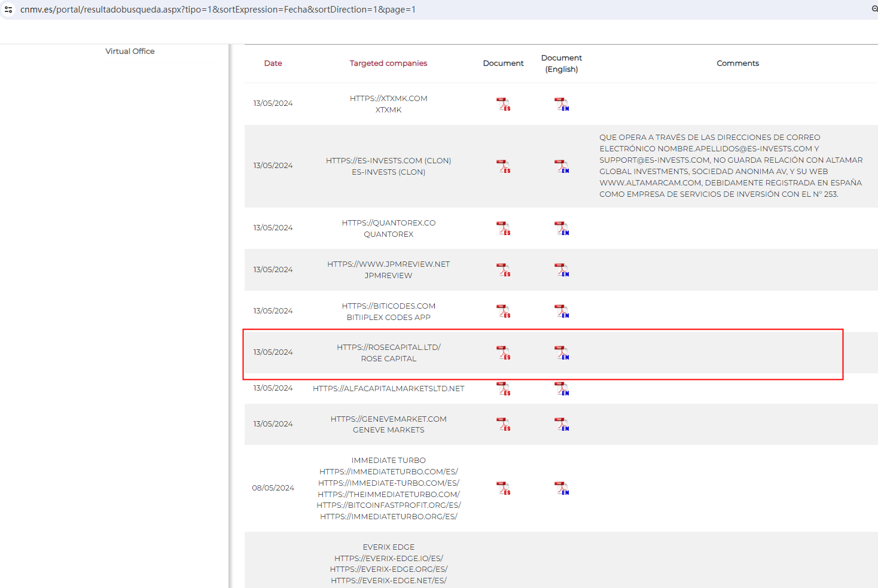Select HTTPS://BITCOINFASTPROFIT.ORG/ES/ text
878x588 pixels.
[389, 505]
